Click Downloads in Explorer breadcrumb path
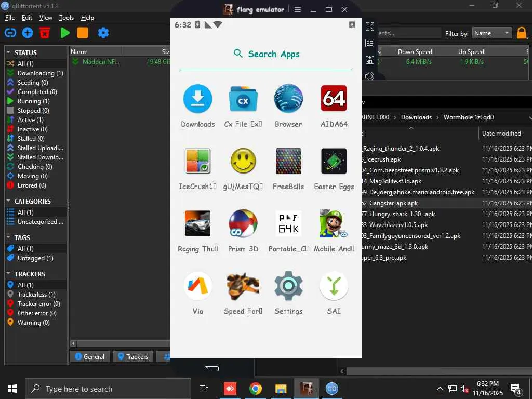Viewport: 532px width, 399px height. click(x=416, y=117)
